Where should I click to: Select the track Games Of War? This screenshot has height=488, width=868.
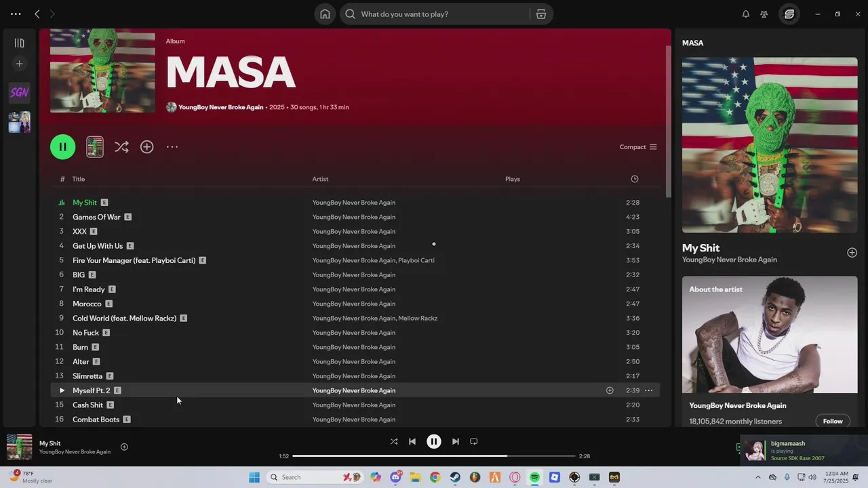96,217
